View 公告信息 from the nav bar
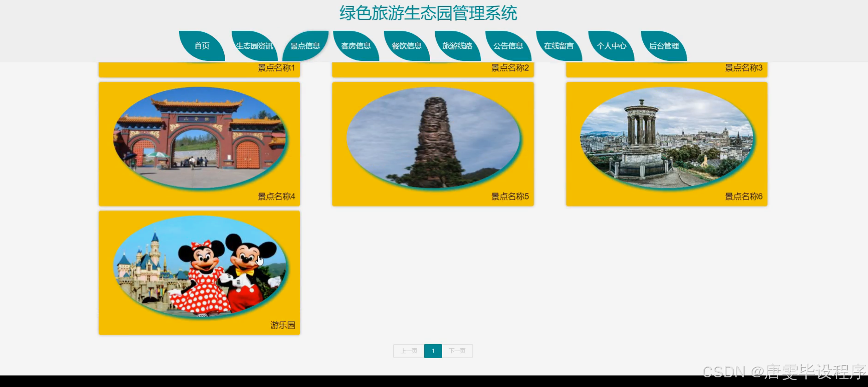868x387 pixels. 508,46
